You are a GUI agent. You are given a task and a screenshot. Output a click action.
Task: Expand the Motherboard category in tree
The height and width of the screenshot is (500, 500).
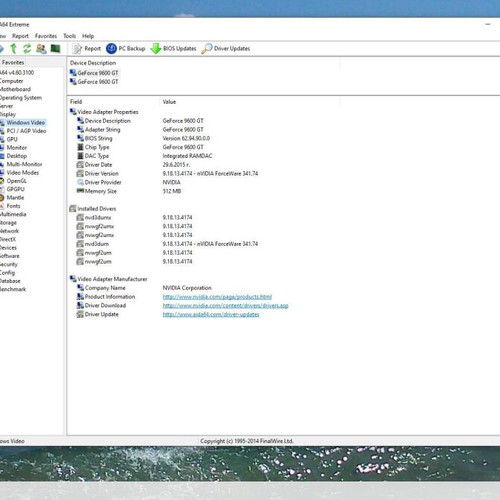15,89
